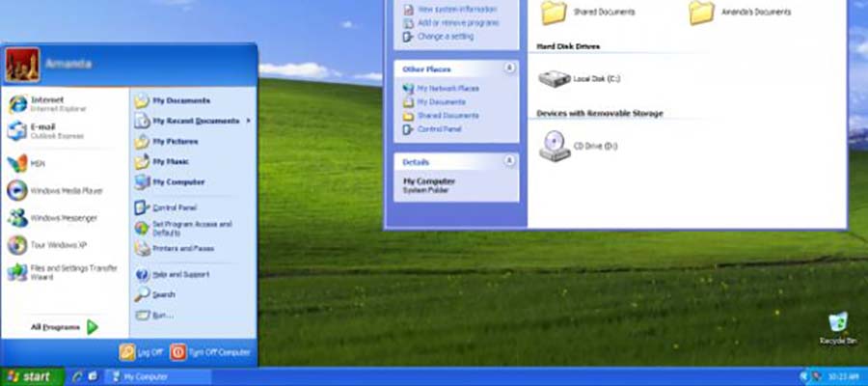Open the Run dialog entry

pyautogui.click(x=193, y=316)
